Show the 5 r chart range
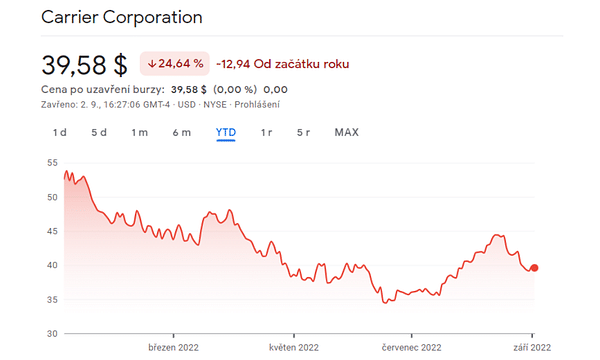The height and width of the screenshot is (360, 600). coord(303,132)
